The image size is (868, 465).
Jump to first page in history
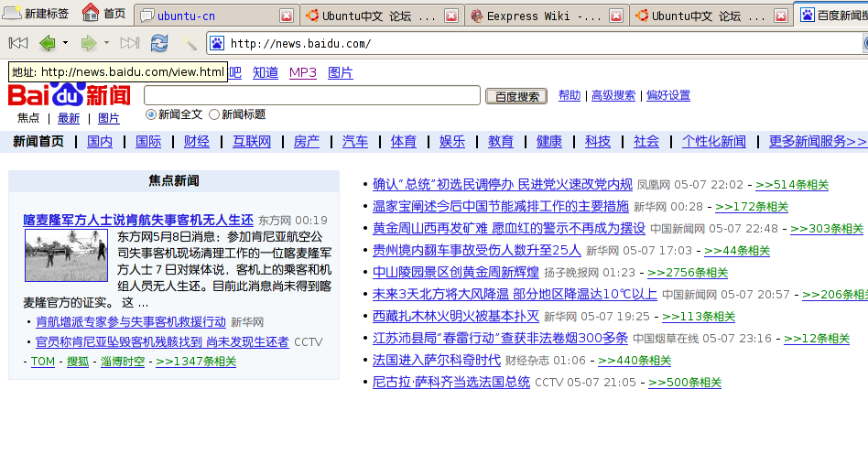point(18,43)
